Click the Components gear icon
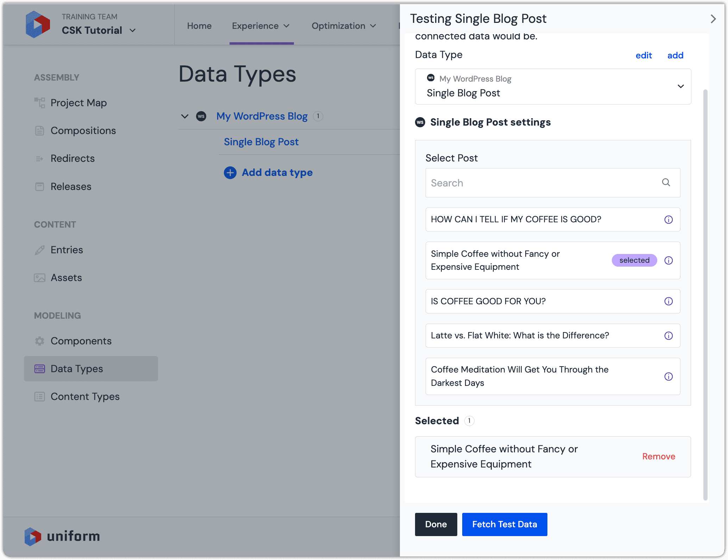 click(39, 341)
